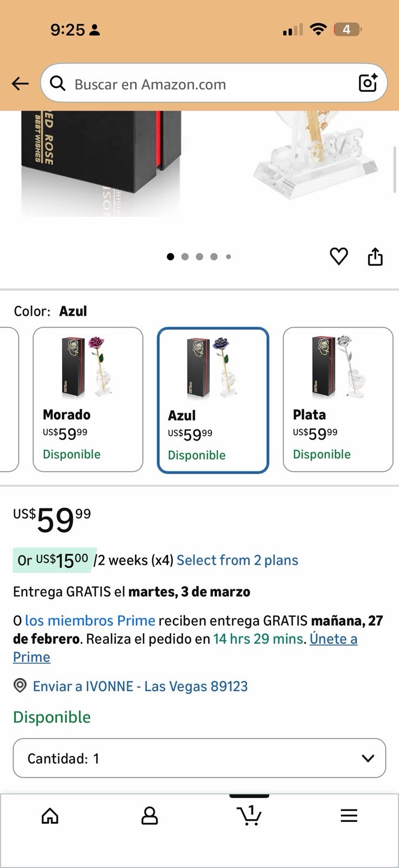Tap location pin icon near delivery address
This screenshot has width=399, height=868.
[20, 686]
